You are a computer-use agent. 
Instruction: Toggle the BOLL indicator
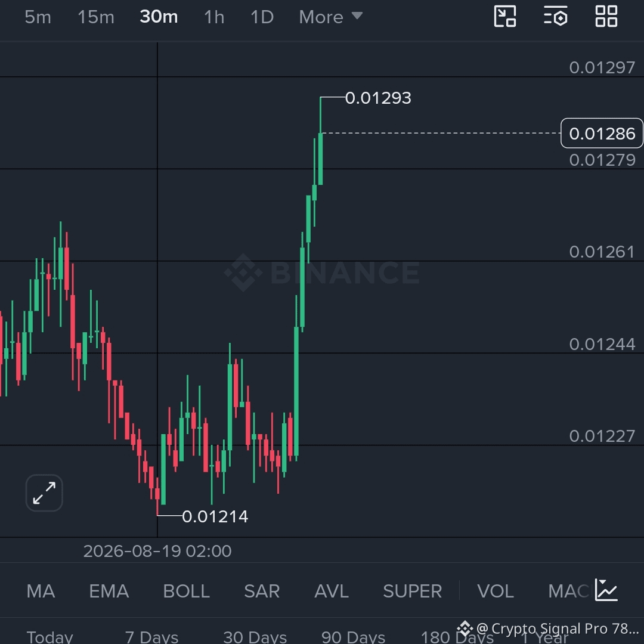(187, 592)
